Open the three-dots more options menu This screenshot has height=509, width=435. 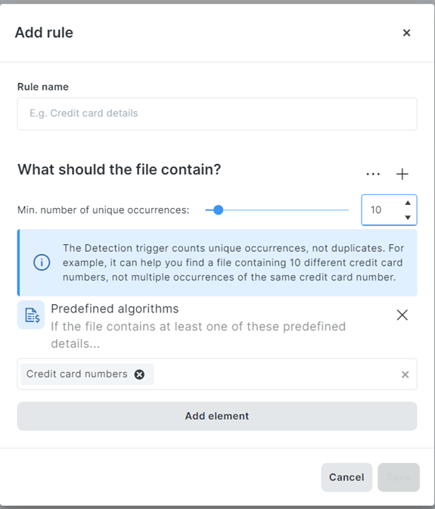coord(373,174)
